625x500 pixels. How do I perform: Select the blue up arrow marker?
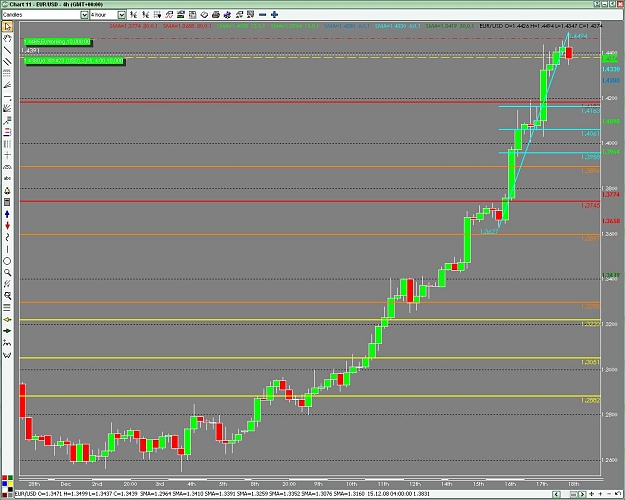[x=7, y=214]
